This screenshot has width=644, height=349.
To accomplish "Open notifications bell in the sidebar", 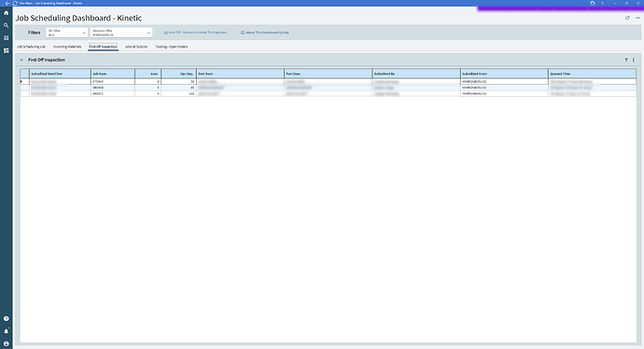I will (6, 331).
